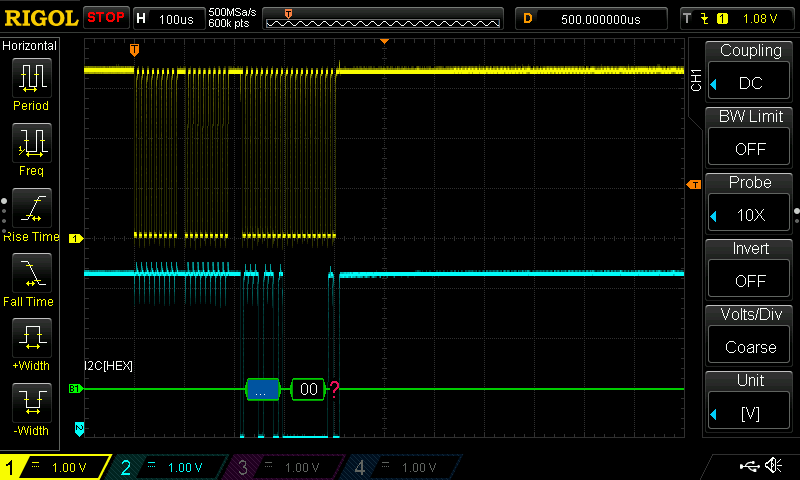Select channel 1 tab at bottom
Image resolution: width=800 pixels, height=480 pixels.
55,467
